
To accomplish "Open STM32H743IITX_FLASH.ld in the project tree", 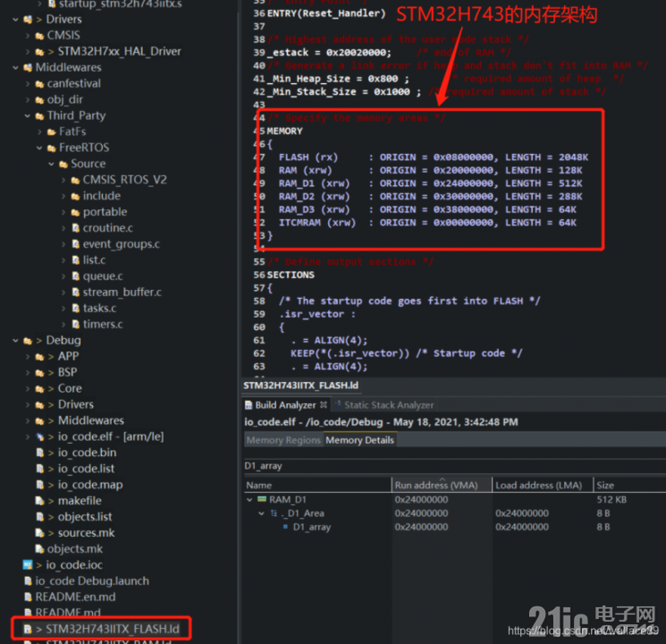I will (x=112, y=629).
